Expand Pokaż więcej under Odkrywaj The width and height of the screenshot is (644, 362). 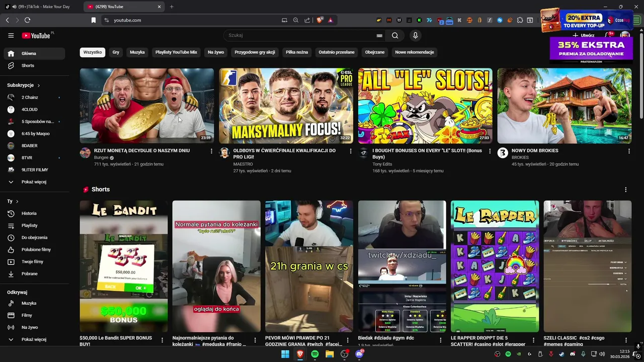tap(34, 339)
